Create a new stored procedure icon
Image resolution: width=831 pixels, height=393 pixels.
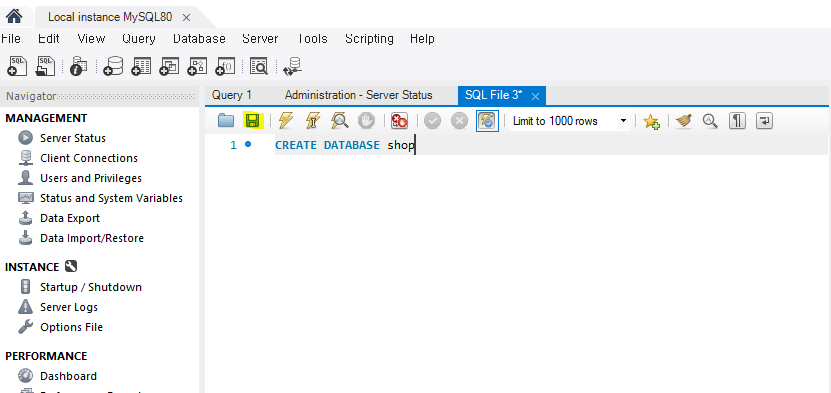(x=198, y=66)
